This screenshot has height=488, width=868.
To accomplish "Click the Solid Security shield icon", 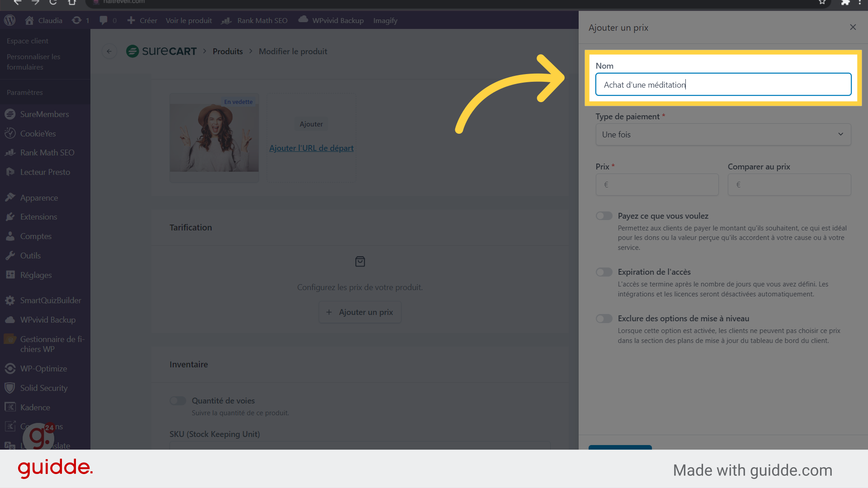I will pos(10,388).
